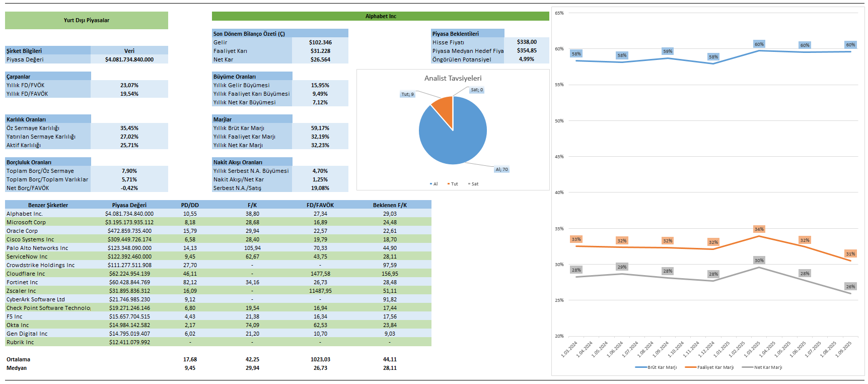868x384 pixels.
Task: Select the 34% data label on orange line
Action: pos(759,229)
